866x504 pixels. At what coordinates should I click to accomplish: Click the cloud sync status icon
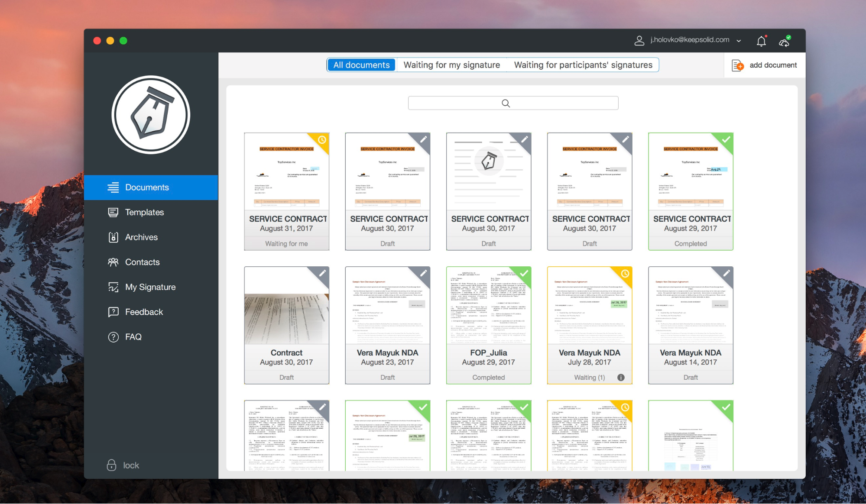pyautogui.click(x=784, y=42)
